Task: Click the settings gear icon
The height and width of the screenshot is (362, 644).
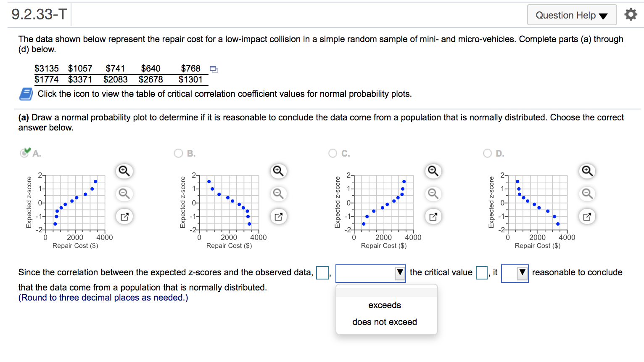Action: pyautogui.click(x=631, y=14)
